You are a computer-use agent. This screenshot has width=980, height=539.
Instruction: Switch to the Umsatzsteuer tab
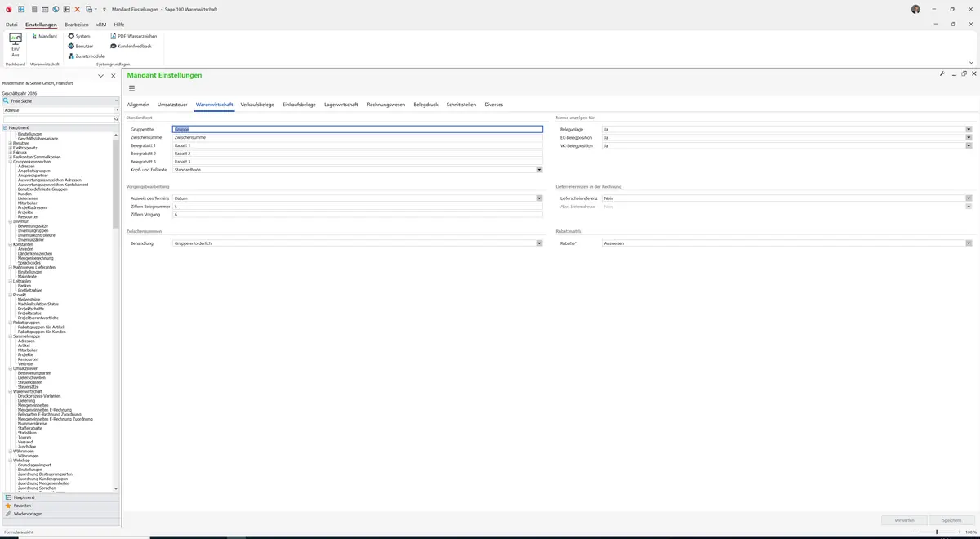pos(172,105)
